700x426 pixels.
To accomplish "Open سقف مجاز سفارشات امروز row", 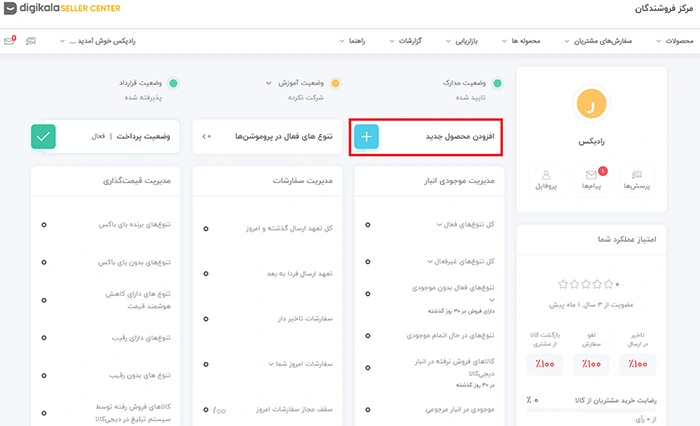I will pos(267,409).
